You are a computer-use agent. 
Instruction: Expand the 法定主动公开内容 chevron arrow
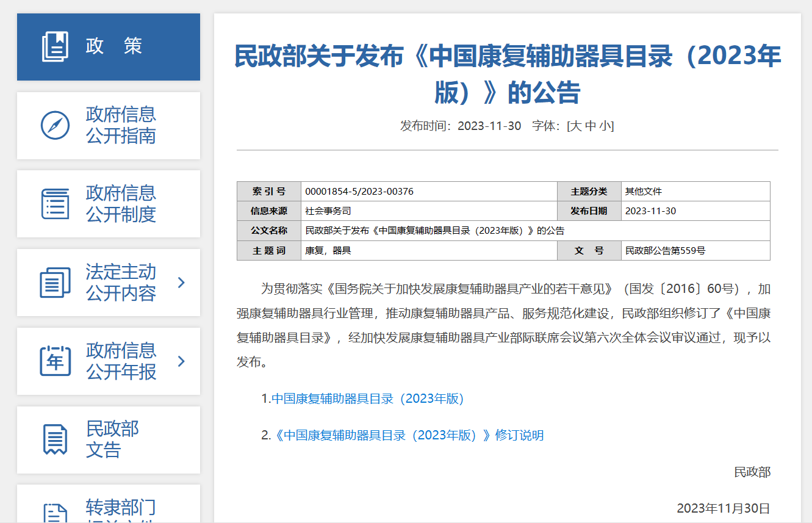click(181, 283)
